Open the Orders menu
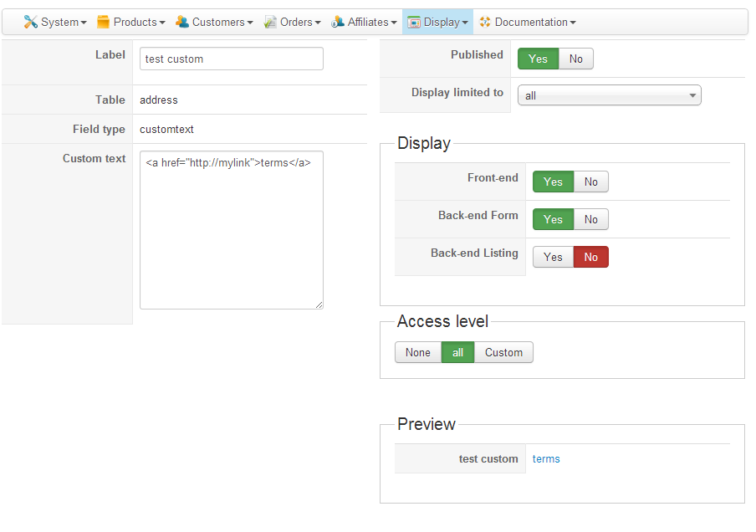This screenshot has width=756, height=532. point(292,22)
